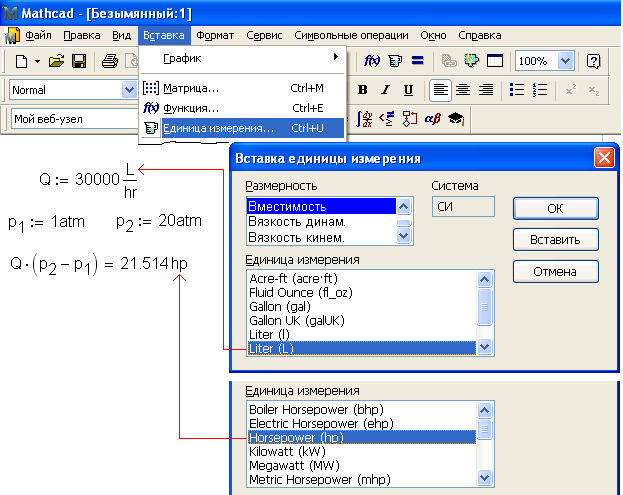Close the Вставка единицы измерения dialog

coord(604,158)
